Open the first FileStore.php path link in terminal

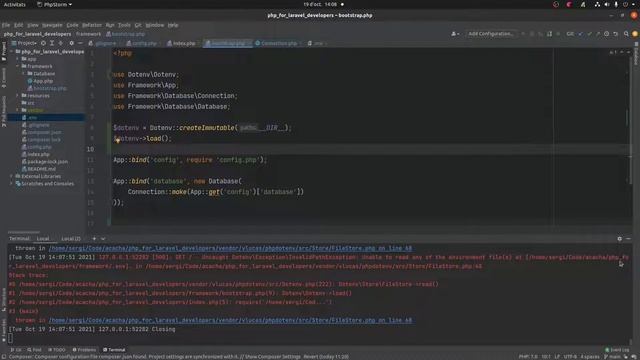tap(230, 248)
